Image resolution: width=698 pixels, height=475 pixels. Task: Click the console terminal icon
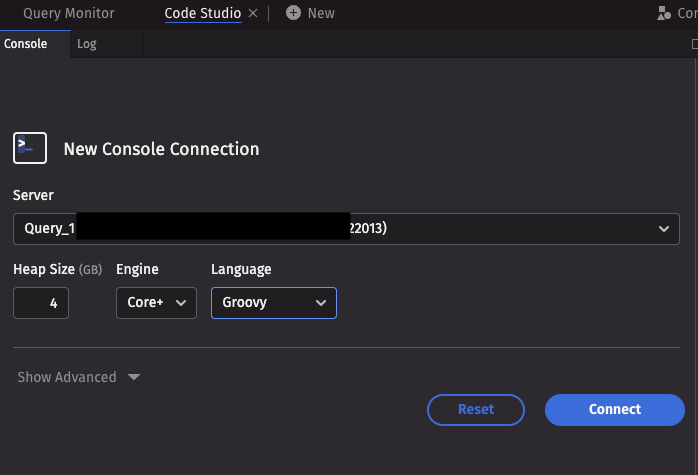(x=30, y=148)
